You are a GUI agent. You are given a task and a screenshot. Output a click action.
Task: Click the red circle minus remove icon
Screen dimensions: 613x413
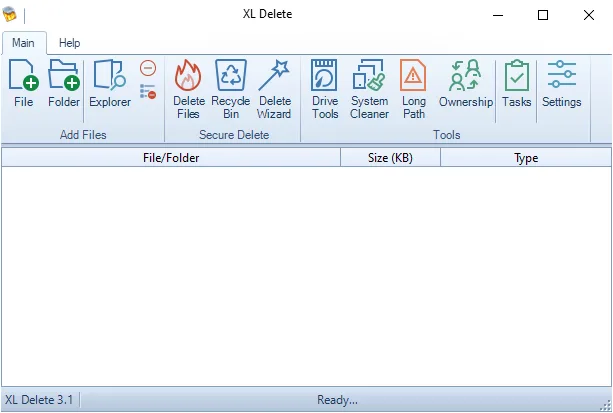(148, 68)
